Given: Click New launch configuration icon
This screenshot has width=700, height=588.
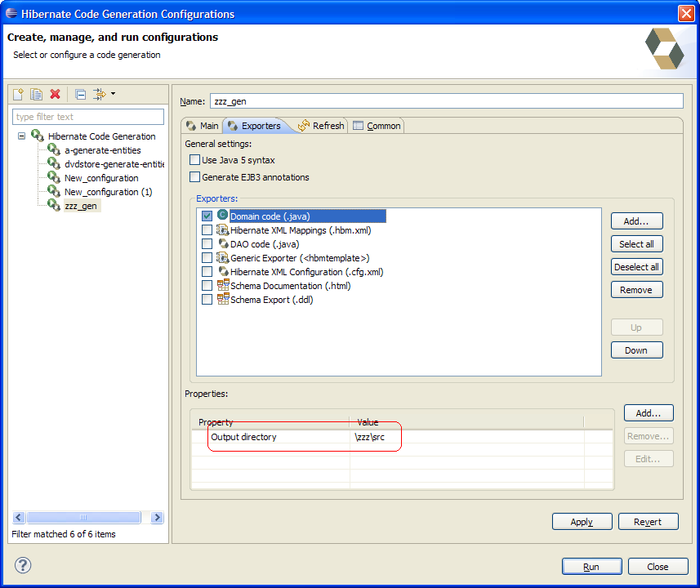Looking at the screenshot, I should click(x=18, y=94).
